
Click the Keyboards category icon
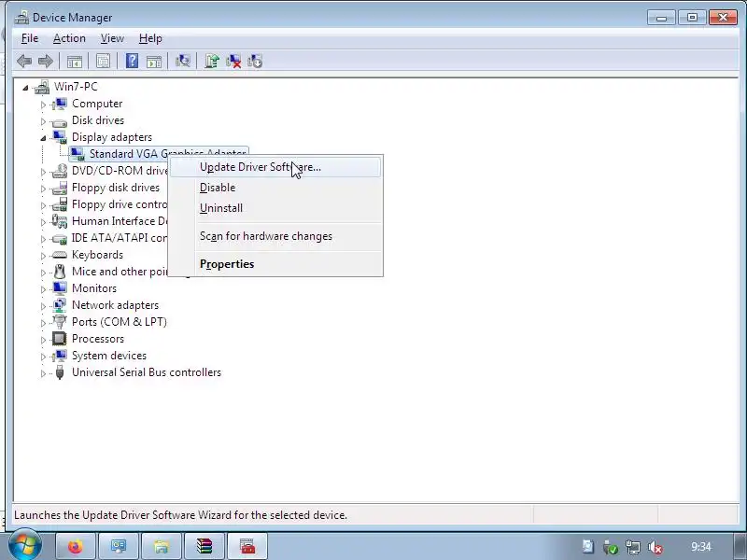point(60,255)
